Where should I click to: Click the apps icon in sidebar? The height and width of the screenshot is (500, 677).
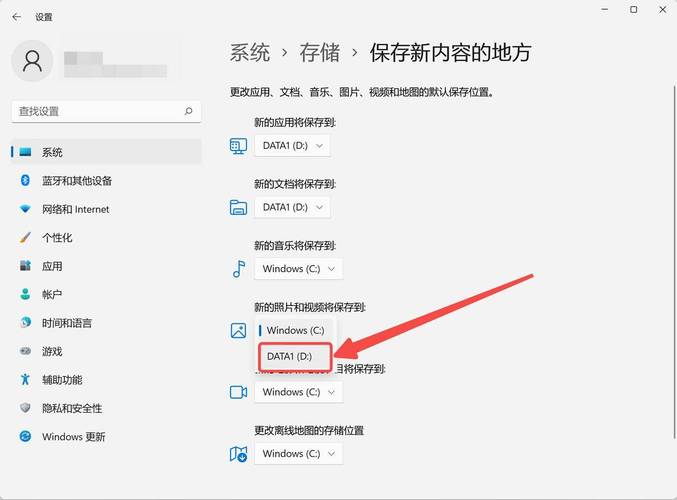pos(25,266)
